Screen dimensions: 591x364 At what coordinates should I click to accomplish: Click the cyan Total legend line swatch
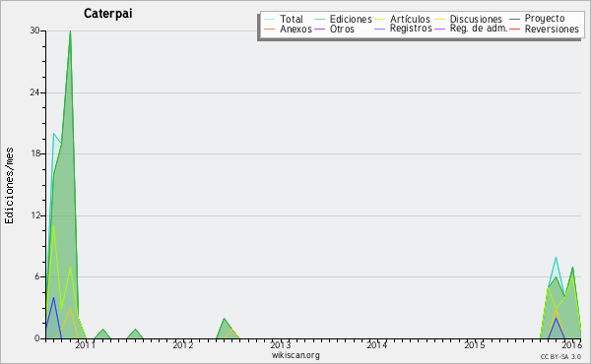pos(269,20)
